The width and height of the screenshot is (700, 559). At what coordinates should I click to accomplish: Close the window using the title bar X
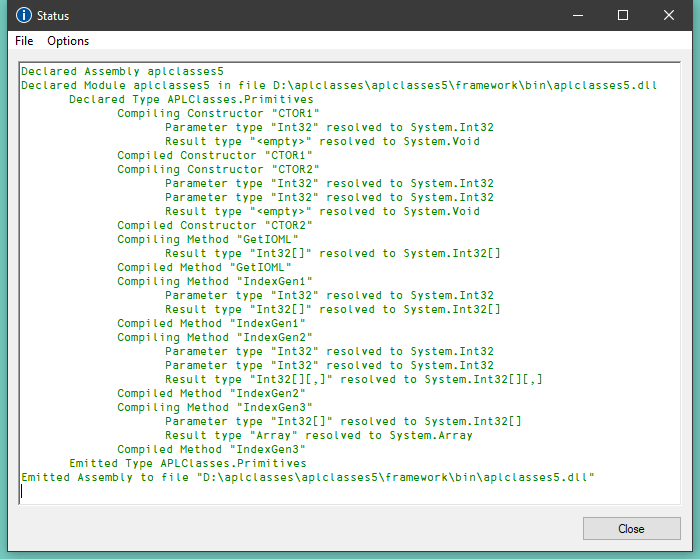[x=668, y=16]
